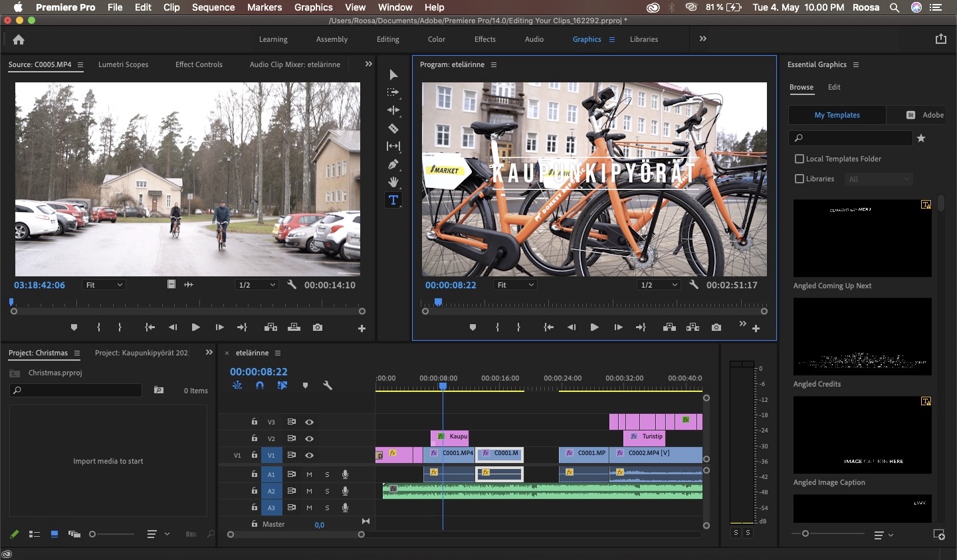Click Insert button in Source monitor
The image size is (957, 560).
point(270,327)
